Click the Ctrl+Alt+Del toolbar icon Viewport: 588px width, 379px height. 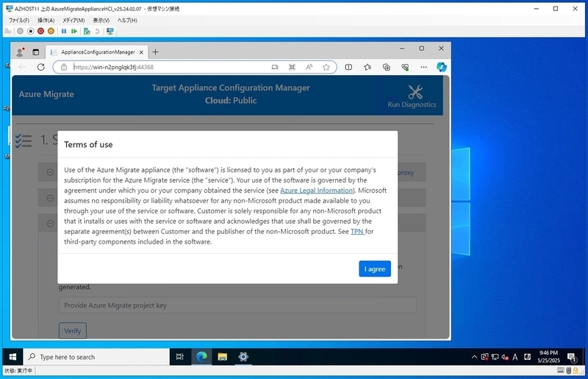(x=8, y=31)
